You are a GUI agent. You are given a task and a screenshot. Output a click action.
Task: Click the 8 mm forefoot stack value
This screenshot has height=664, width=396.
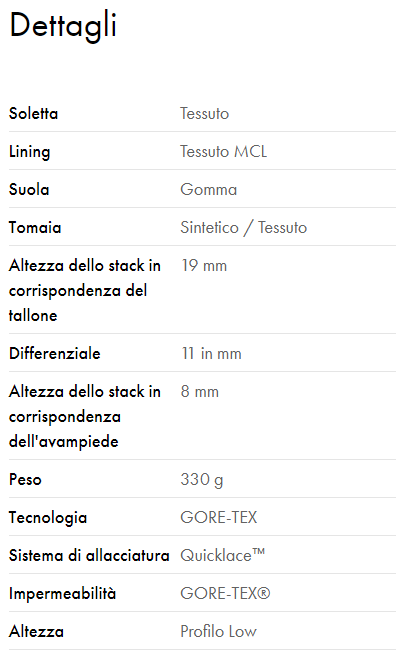(x=199, y=391)
